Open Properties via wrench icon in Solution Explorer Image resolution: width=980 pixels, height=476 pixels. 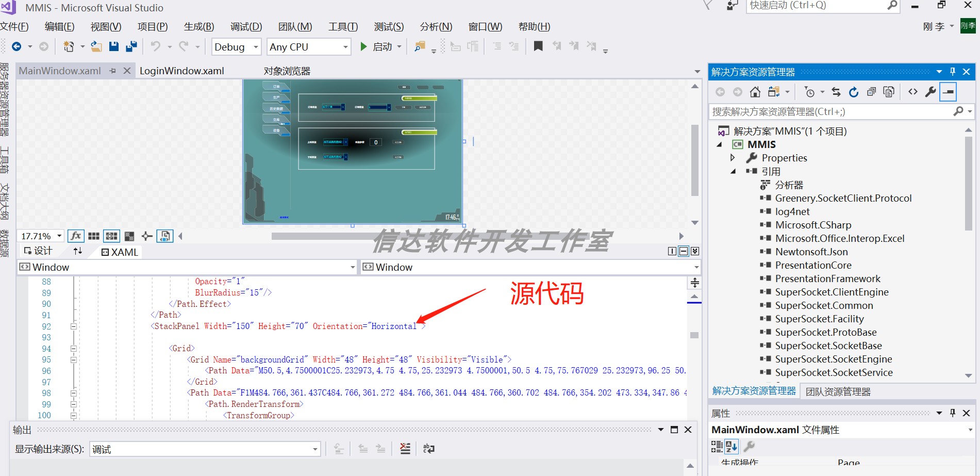[931, 92]
